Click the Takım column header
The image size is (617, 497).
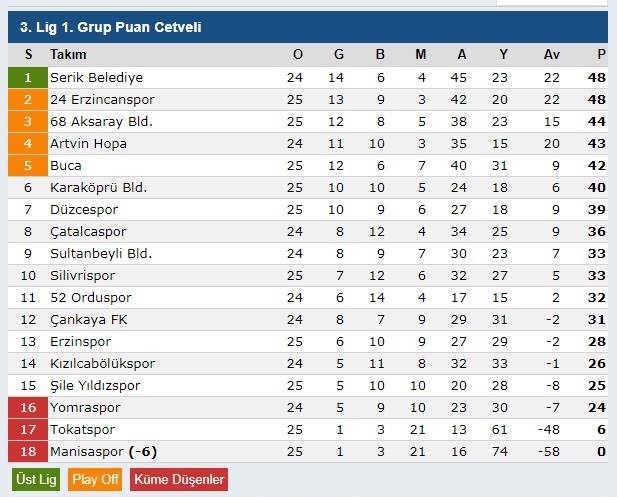pos(68,54)
